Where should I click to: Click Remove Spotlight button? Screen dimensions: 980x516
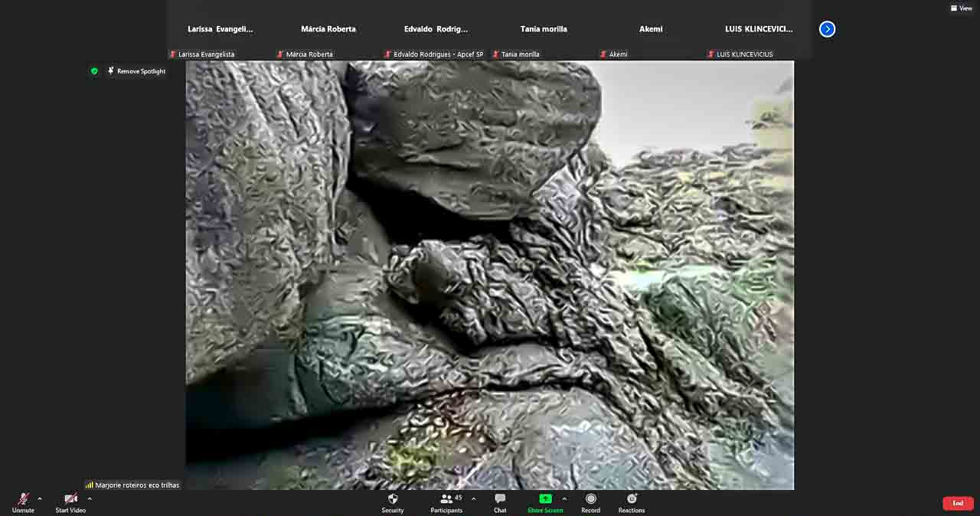coord(137,71)
